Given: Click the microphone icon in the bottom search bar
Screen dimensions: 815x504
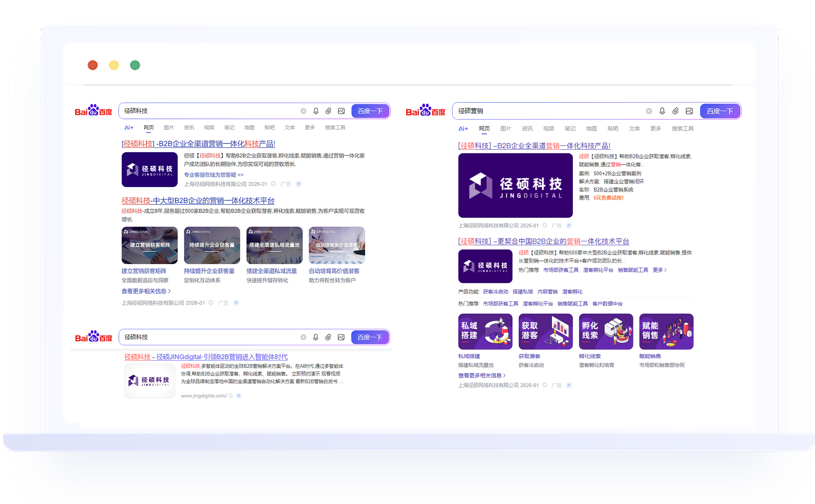Looking at the screenshot, I should (316, 337).
